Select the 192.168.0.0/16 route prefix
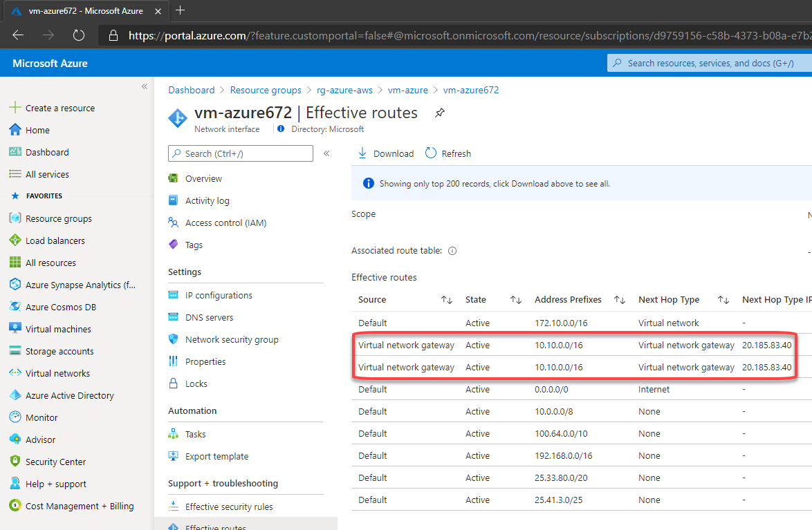The width and height of the screenshot is (812, 530). tap(564, 456)
